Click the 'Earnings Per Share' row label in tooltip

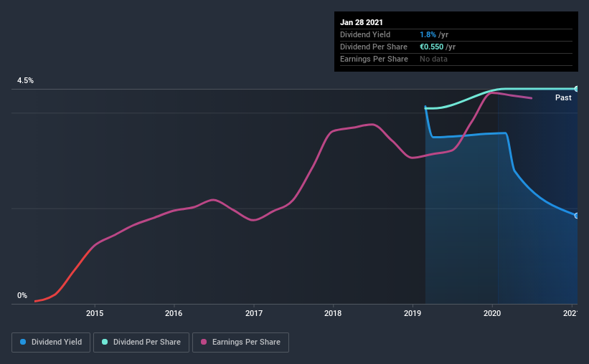374,59
